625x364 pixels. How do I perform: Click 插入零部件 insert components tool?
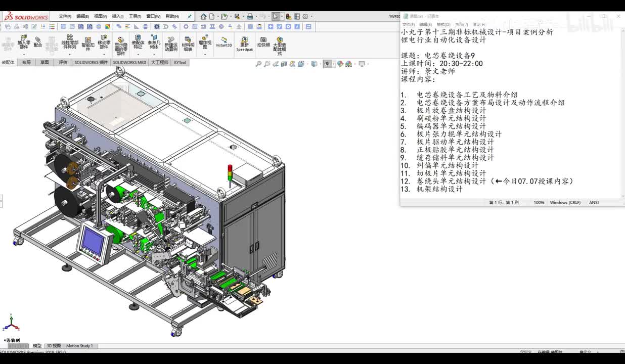pyautogui.click(x=24, y=42)
